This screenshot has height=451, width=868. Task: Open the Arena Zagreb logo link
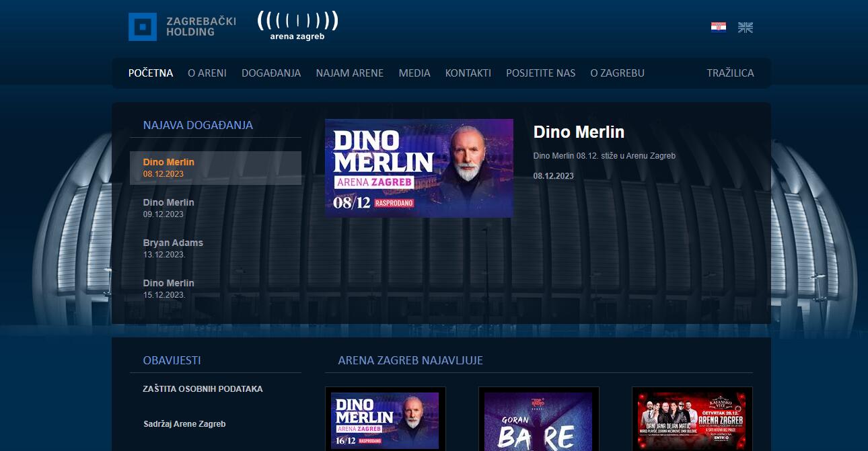[297, 26]
